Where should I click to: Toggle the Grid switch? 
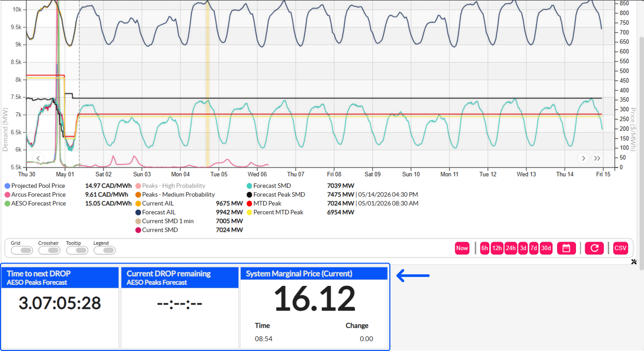[x=22, y=250]
